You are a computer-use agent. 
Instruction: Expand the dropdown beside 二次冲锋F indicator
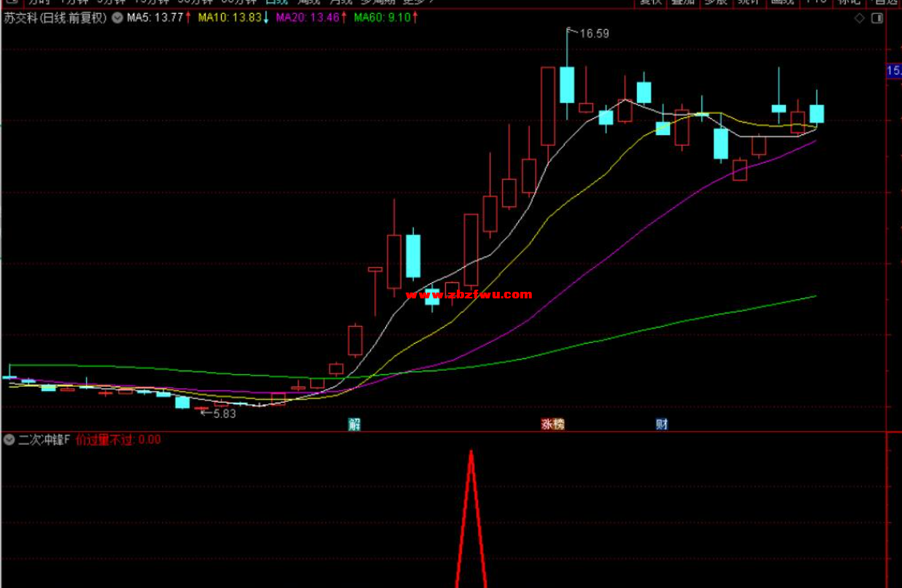point(9,440)
